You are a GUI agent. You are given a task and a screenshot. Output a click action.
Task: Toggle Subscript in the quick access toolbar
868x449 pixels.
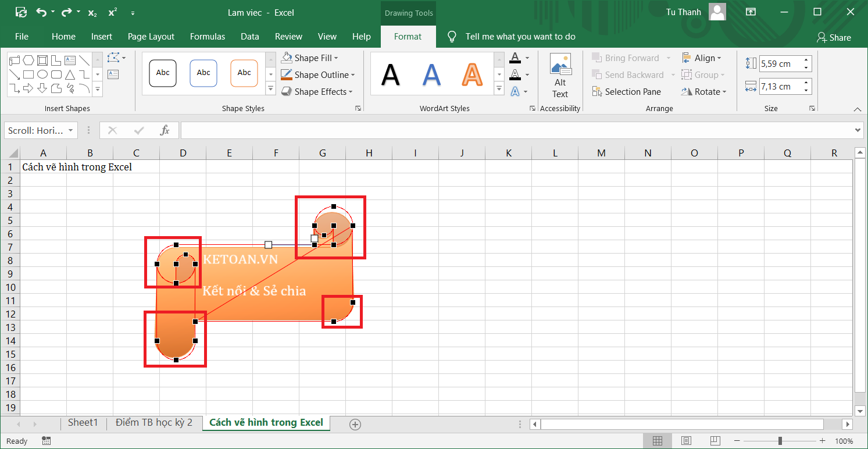pyautogui.click(x=92, y=12)
